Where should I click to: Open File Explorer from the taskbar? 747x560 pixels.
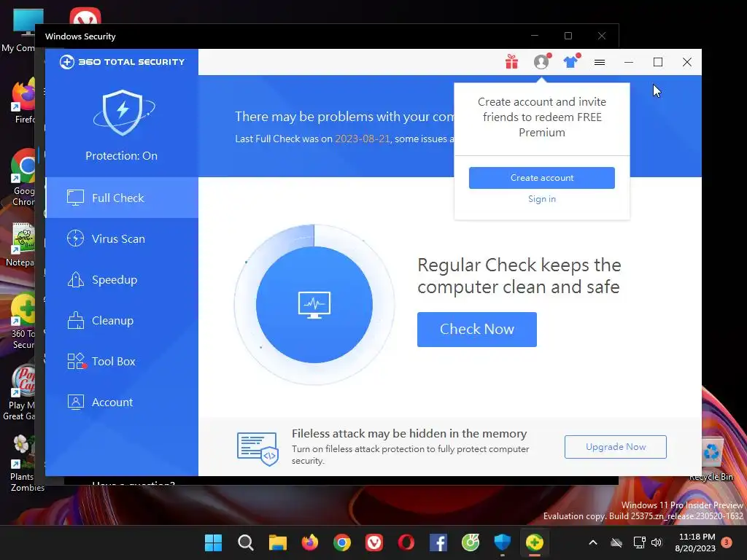pyautogui.click(x=277, y=542)
